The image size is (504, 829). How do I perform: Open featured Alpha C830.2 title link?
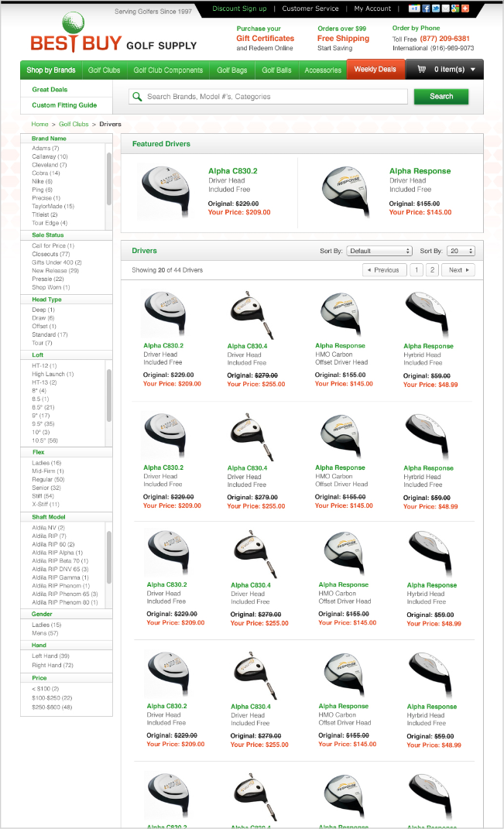[233, 171]
